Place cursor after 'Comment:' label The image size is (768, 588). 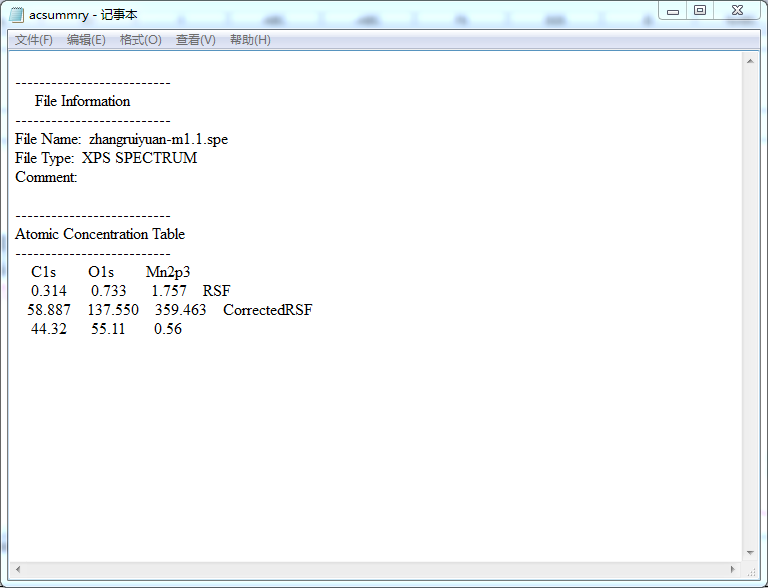79,177
